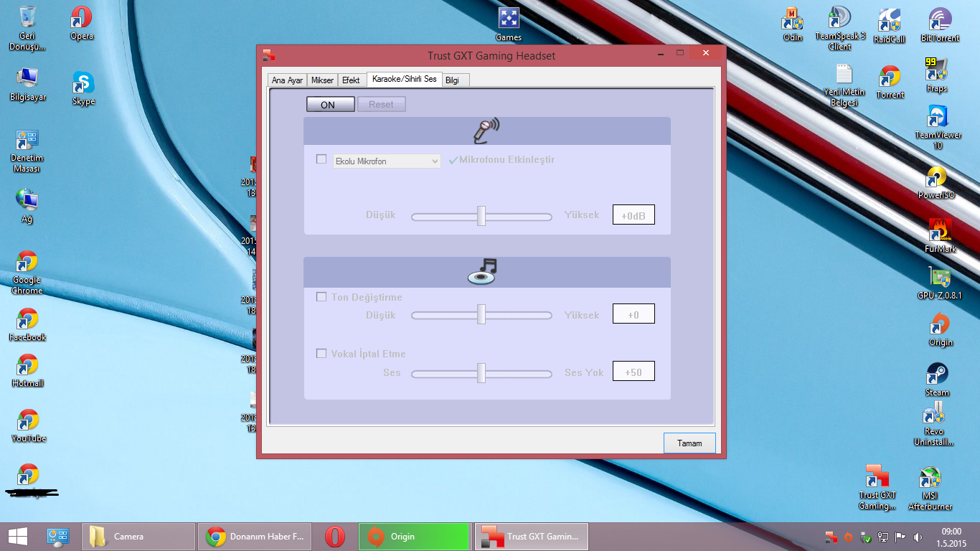980x551 pixels.
Task: Click the Origin icon in system tray
Action: (x=848, y=537)
